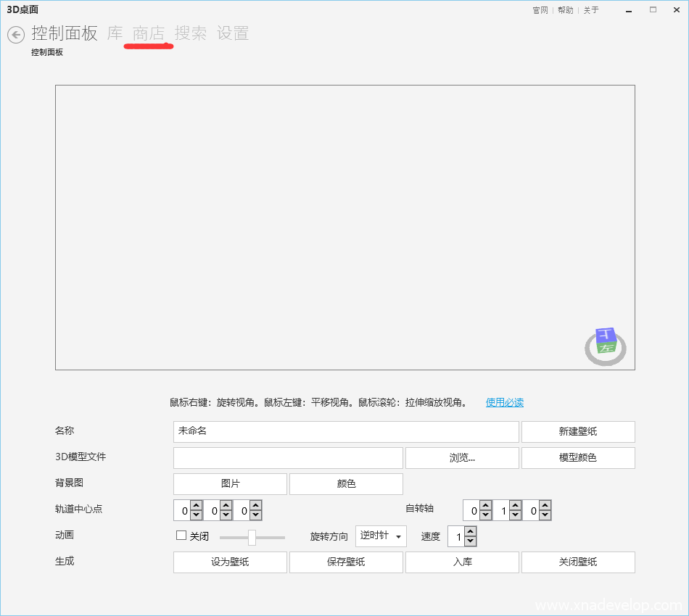The height and width of the screenshot is (616, 689).
Task: Toggle the 关闭 animation checkbox
Action: pos(181,536)
